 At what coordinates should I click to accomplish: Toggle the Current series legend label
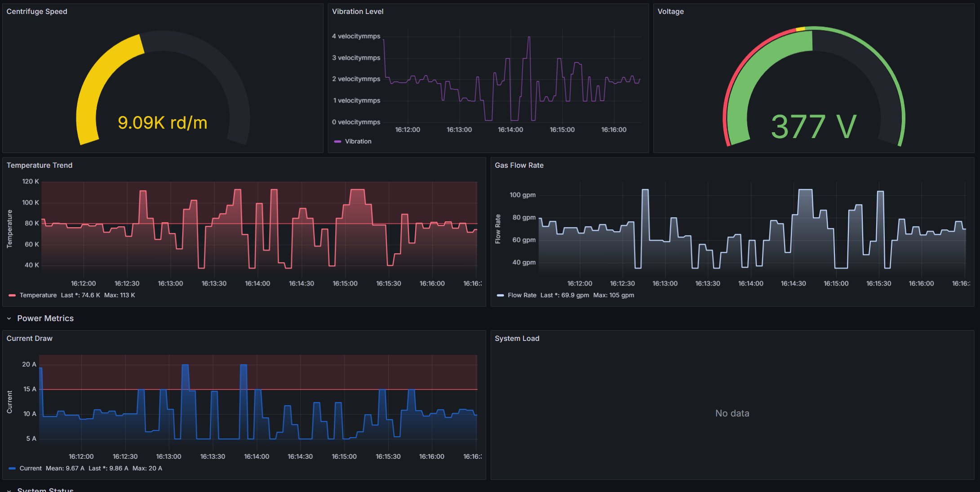pos(31,468)
